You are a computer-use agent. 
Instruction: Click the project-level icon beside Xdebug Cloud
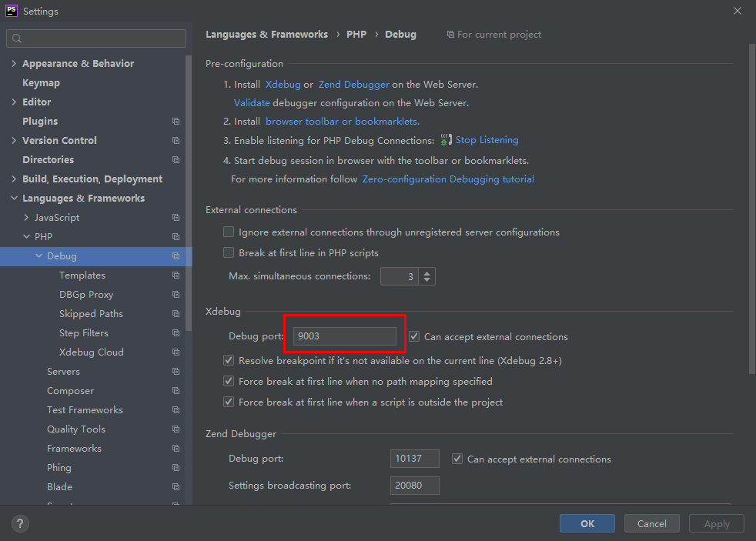click(176, 352)
